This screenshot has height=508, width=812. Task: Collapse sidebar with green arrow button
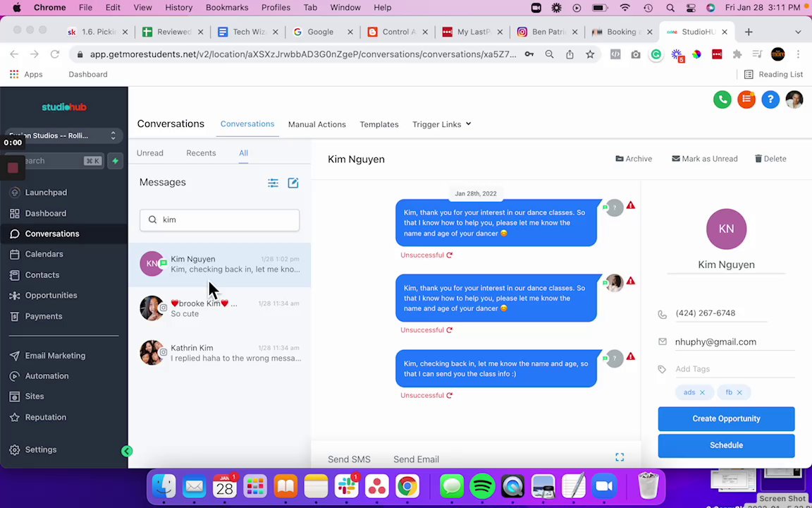pos(127,451)
